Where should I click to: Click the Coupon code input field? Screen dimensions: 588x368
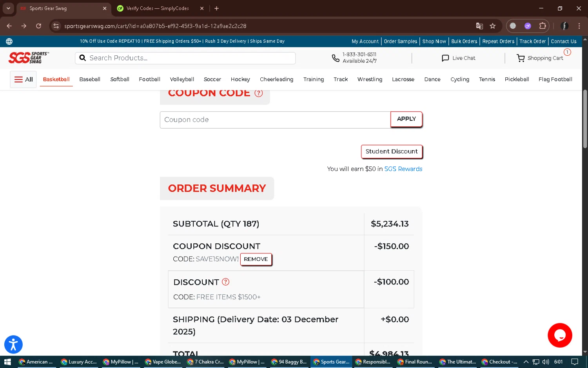[x=275, y=120]
